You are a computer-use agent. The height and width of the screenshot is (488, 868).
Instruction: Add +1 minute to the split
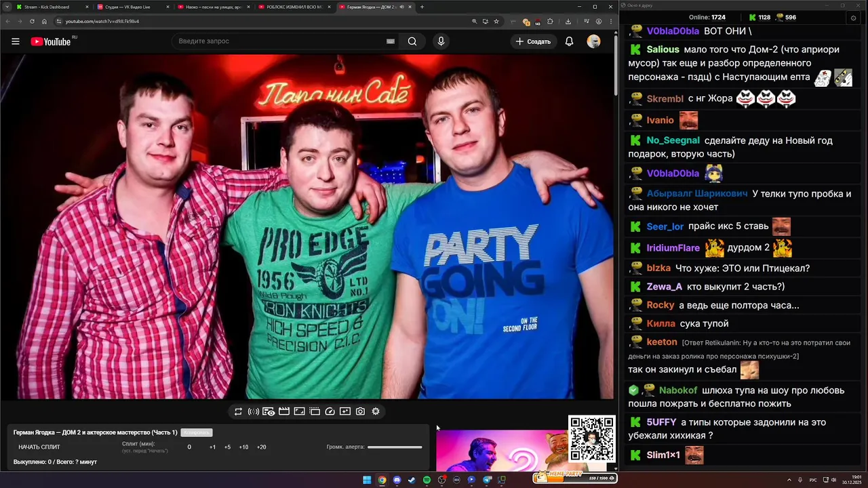point(212,447)
